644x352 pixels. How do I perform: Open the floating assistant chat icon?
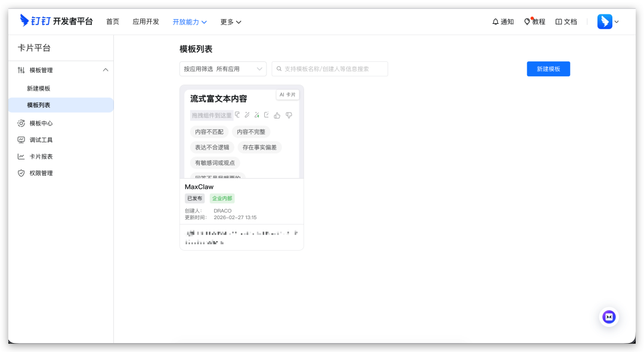coord(609,317)
